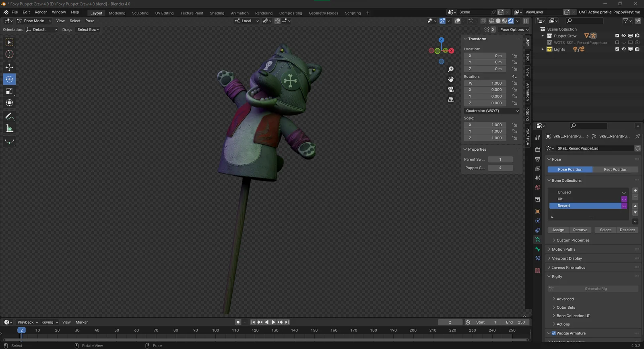Click the Rest Position button
Screen dimensions: 644x349
click(x=615, y=170)
